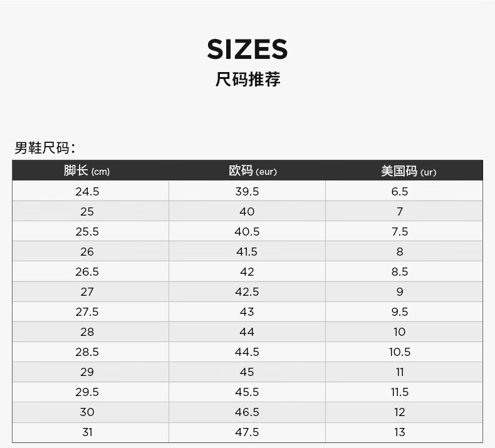Viewport: 495px width, 448px height.
Task: Click US size 12 cell
Action: tap(400, 412)
